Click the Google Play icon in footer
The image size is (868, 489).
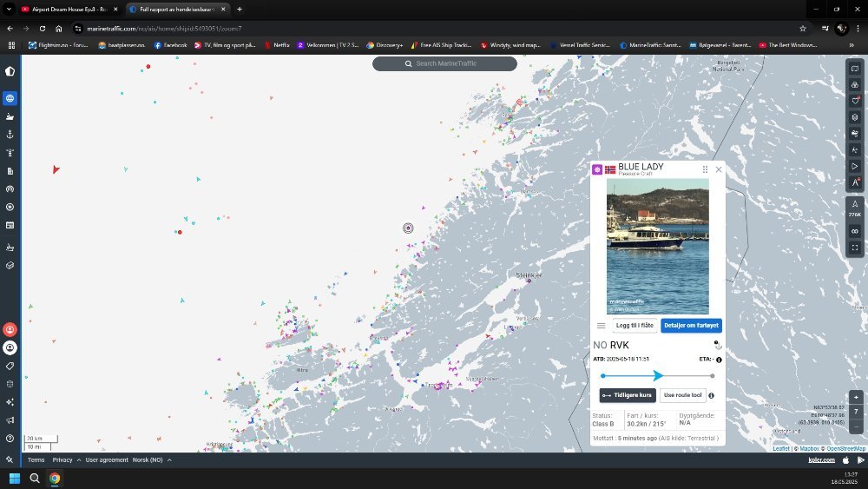click(860, 459)
